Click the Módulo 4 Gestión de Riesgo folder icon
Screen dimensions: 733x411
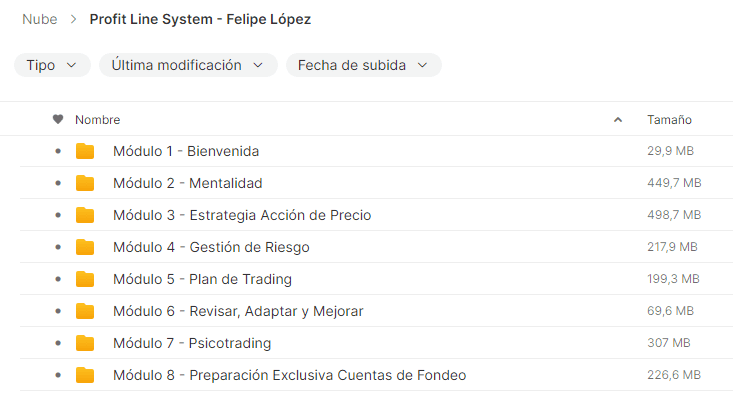click(85, 247)
